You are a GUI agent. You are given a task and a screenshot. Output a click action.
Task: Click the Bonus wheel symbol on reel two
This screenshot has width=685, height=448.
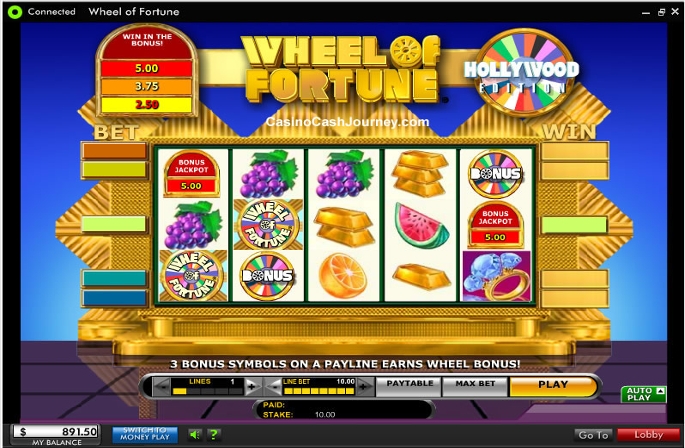click(267, 276)
